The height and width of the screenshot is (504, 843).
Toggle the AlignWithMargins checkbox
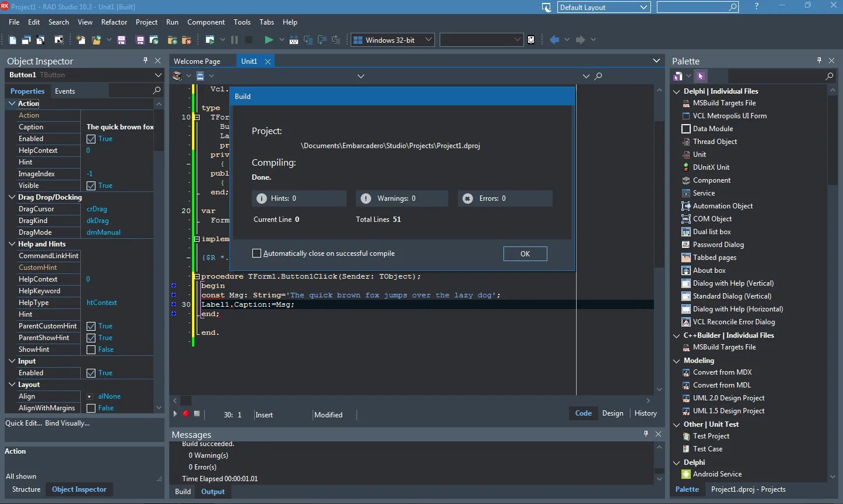tap(91, 408)
